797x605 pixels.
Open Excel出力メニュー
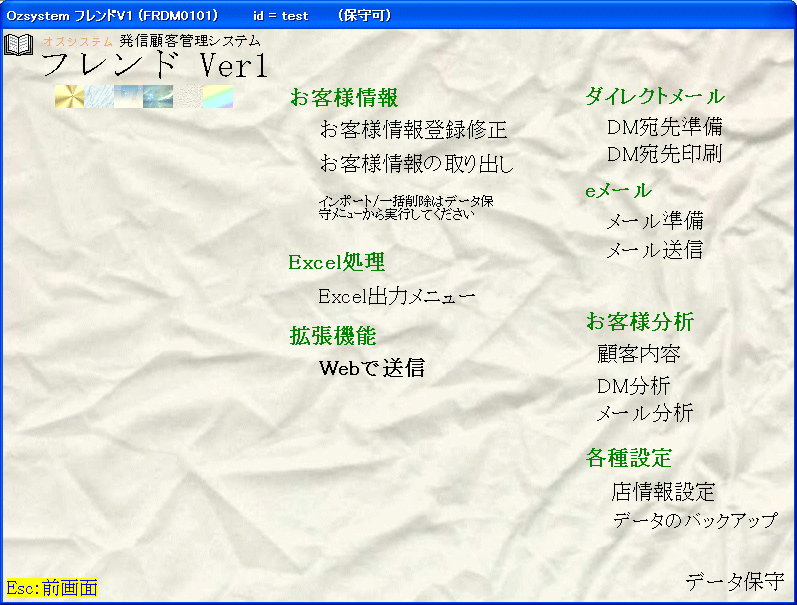pos(397,296)
